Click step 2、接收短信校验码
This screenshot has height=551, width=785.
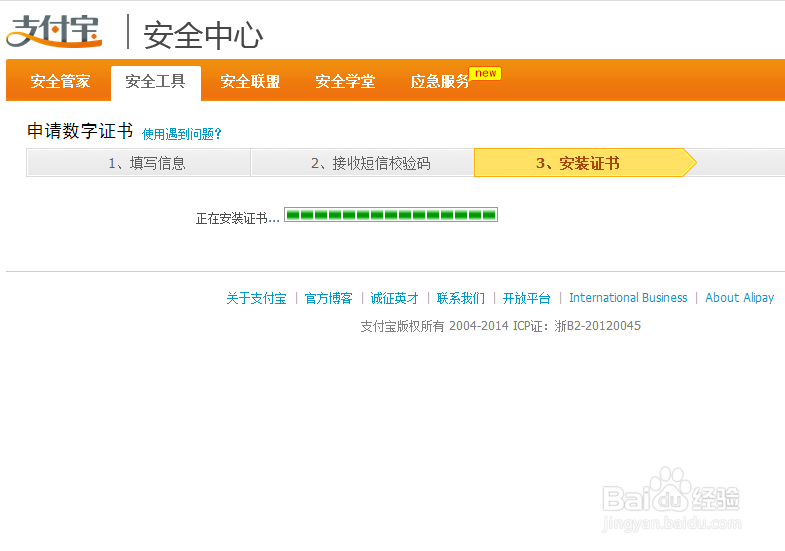click(x=362, y=163)
